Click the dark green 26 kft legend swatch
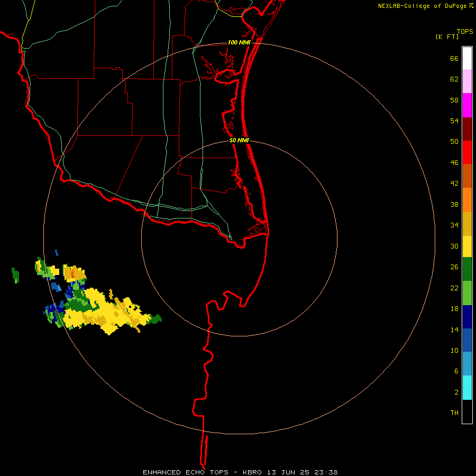The height and width of the screenshot is (476, 476). tap(467, 269)
